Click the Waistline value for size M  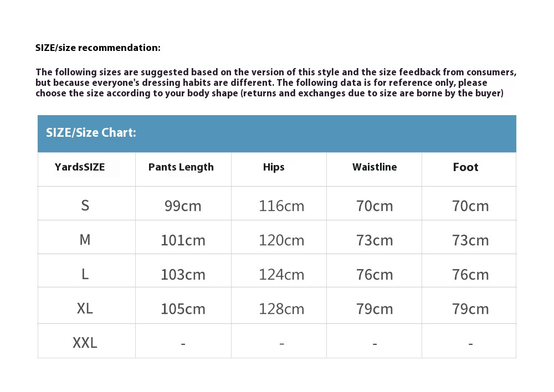pyautogui.click(x=375, y=240)
